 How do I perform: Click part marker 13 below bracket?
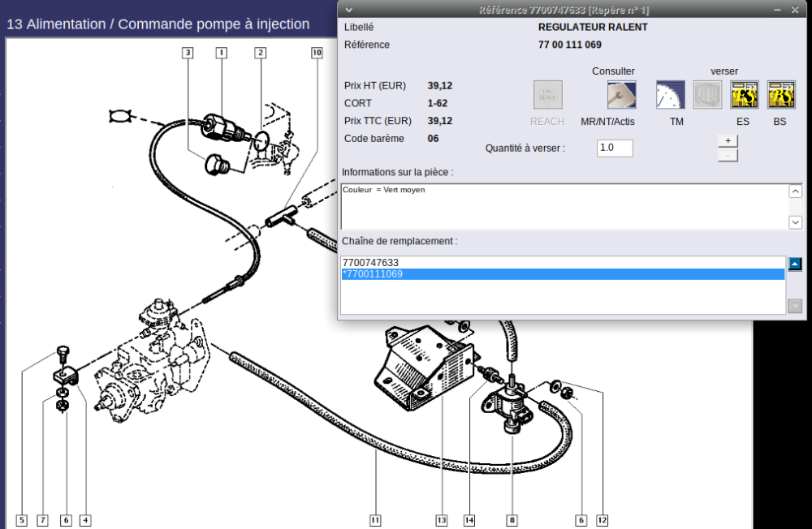pos(441,519)
